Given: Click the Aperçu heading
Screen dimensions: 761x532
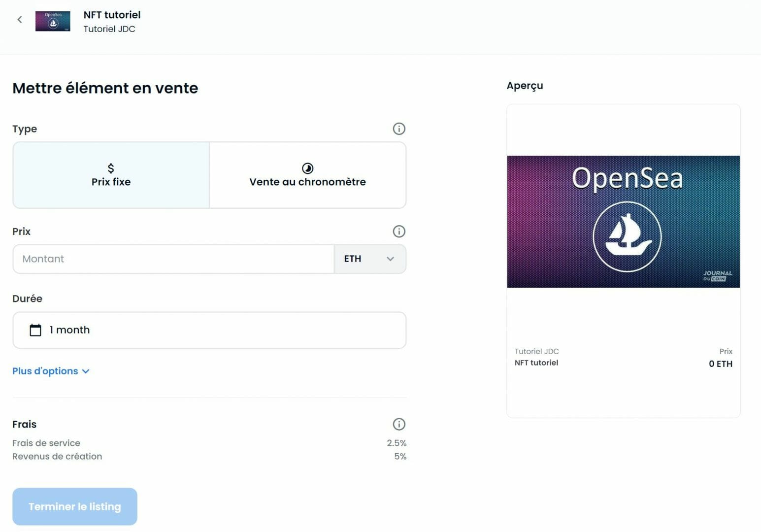Looking at the screenshot, I should click(525, 86).
